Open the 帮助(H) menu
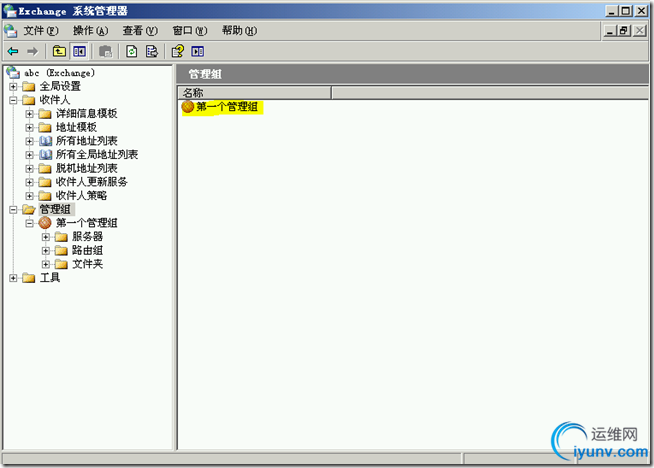This screenshot has width=654, height=468. coord(239,30)
